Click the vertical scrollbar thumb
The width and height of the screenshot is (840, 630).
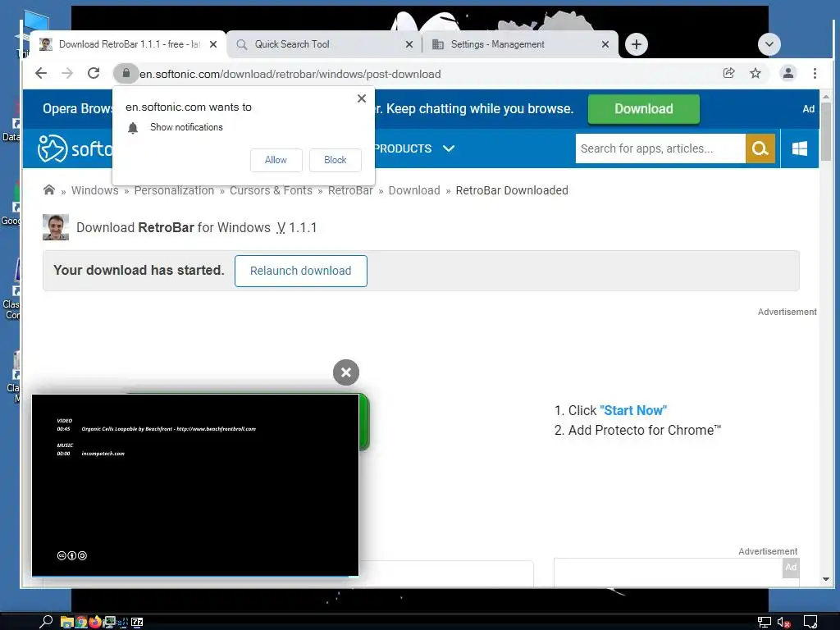pyautogui.click(x=825, y=132)
